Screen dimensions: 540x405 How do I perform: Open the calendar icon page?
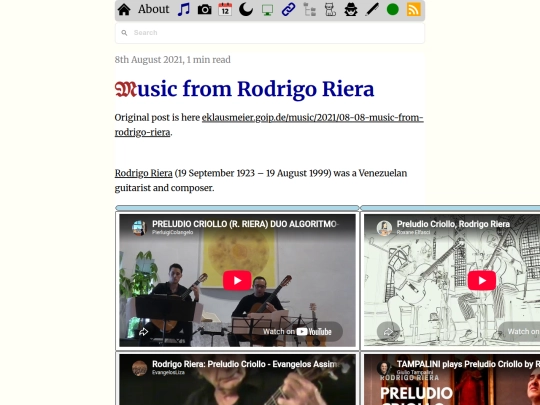[x=225, y=9]
